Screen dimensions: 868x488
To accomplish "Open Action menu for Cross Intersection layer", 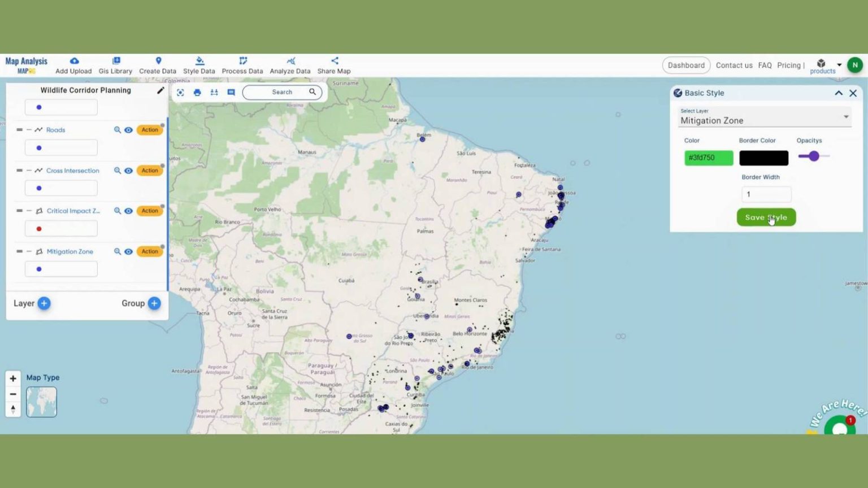I will 150,171.
